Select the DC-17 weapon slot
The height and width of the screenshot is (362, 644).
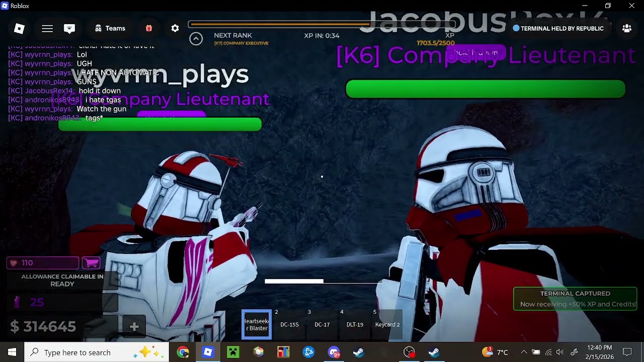click(x=322, y=324)
